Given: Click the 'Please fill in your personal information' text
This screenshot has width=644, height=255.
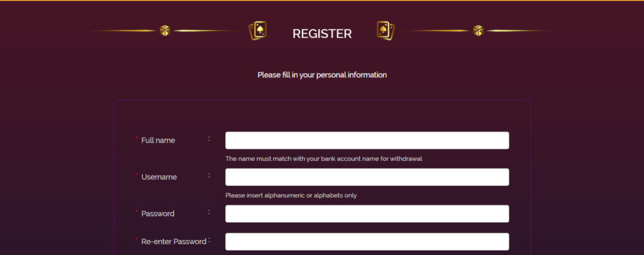Looking at the screenshot, I should click(322, 75).
